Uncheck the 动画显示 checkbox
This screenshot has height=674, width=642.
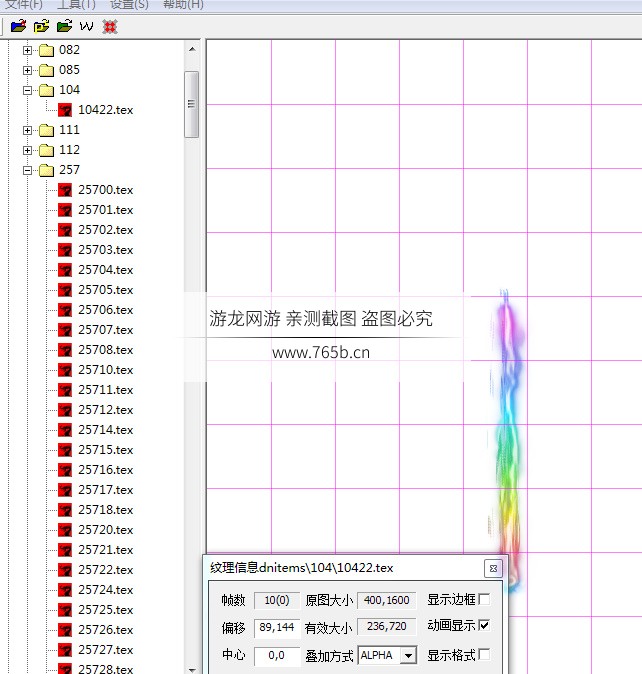coord(484,625)
